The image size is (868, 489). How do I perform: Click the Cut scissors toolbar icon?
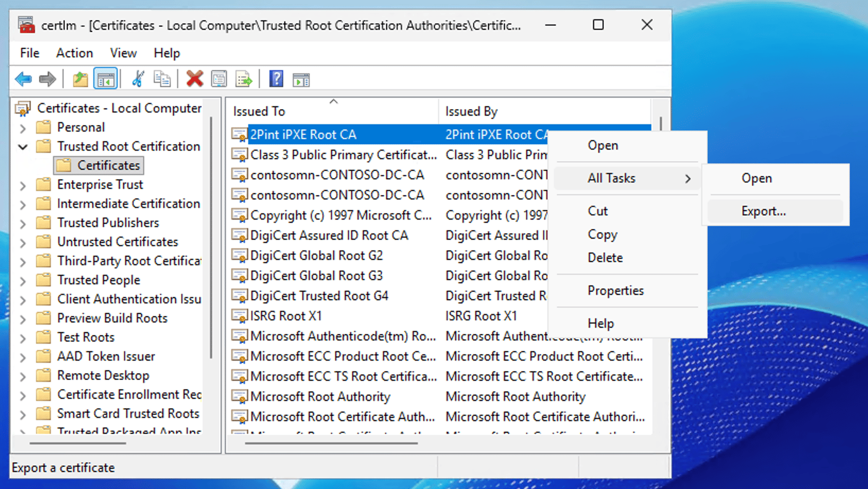(138, 80)
